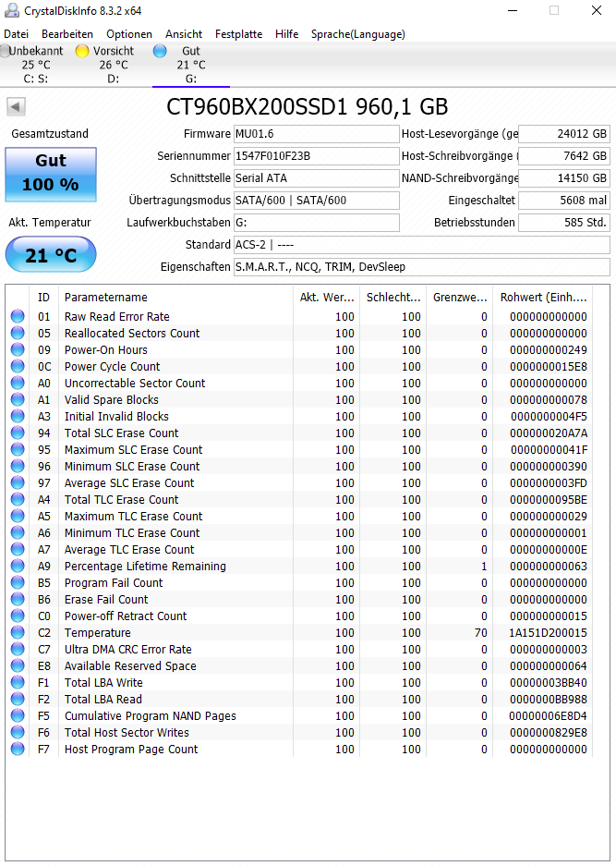Click the Eigenschaften field S.M.A.R.T., NCQ, TRIM
The image size is (616, 866).
pos(422,267)
